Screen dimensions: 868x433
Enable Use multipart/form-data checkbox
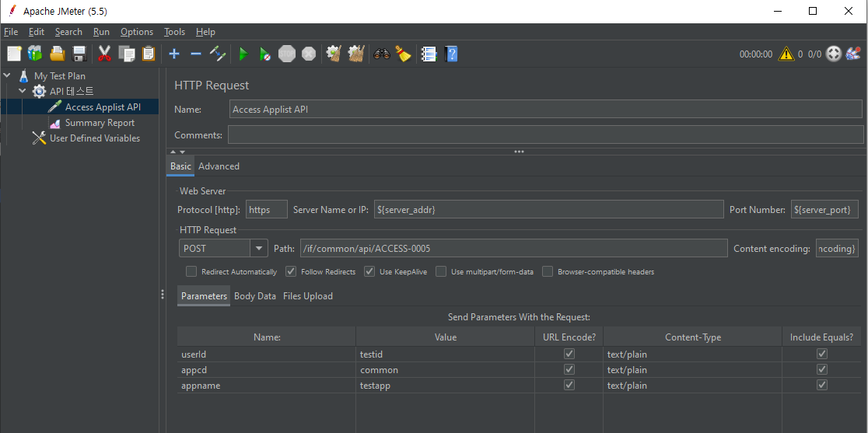[441, 271]
